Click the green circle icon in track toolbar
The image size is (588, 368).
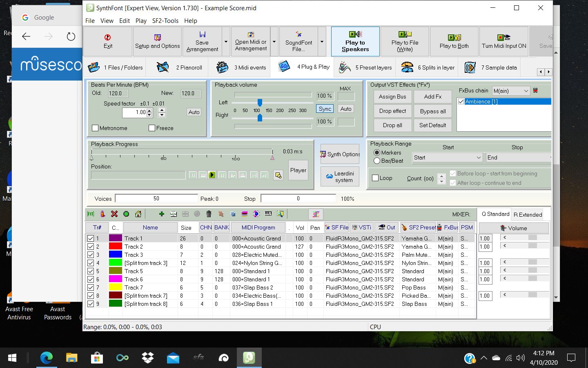point(126,214)
